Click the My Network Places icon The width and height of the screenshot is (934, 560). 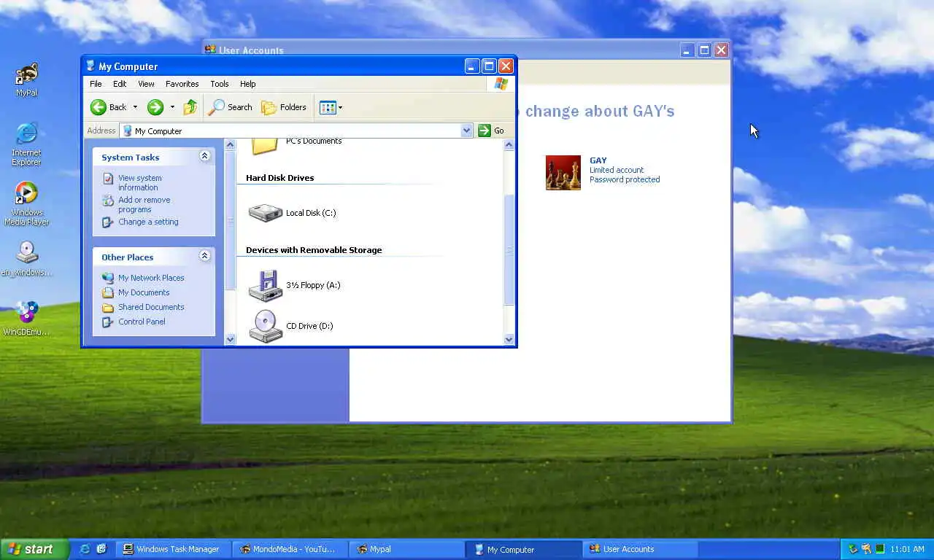click(x=108, y=278)
